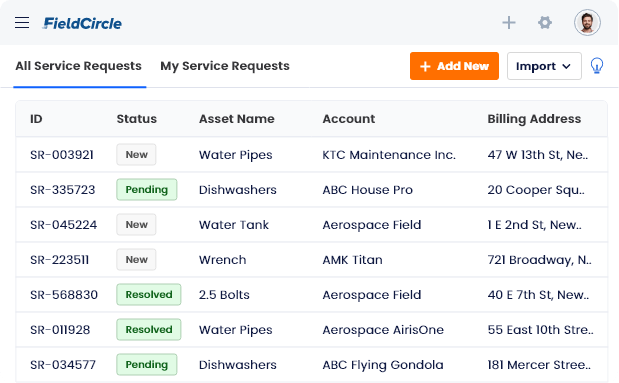Switch to My Service Requests tab
The height and width of the screenshot is (383, 619).
225,66
